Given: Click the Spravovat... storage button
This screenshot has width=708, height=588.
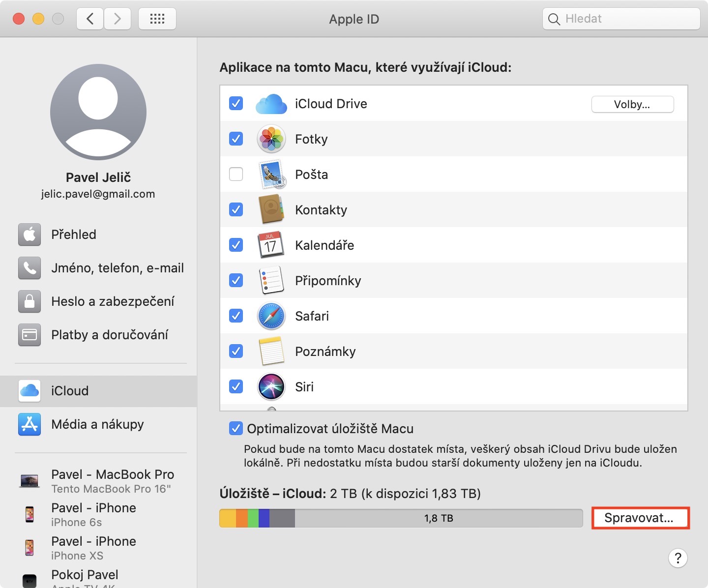Looking at the screenshot, I should click(640, 518).
